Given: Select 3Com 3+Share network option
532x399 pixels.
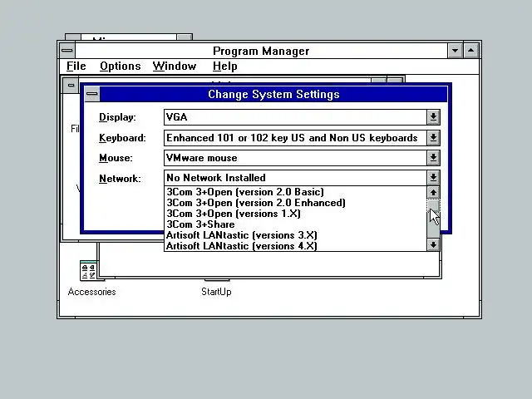Looking at the screenshot, I should [296, 224].
